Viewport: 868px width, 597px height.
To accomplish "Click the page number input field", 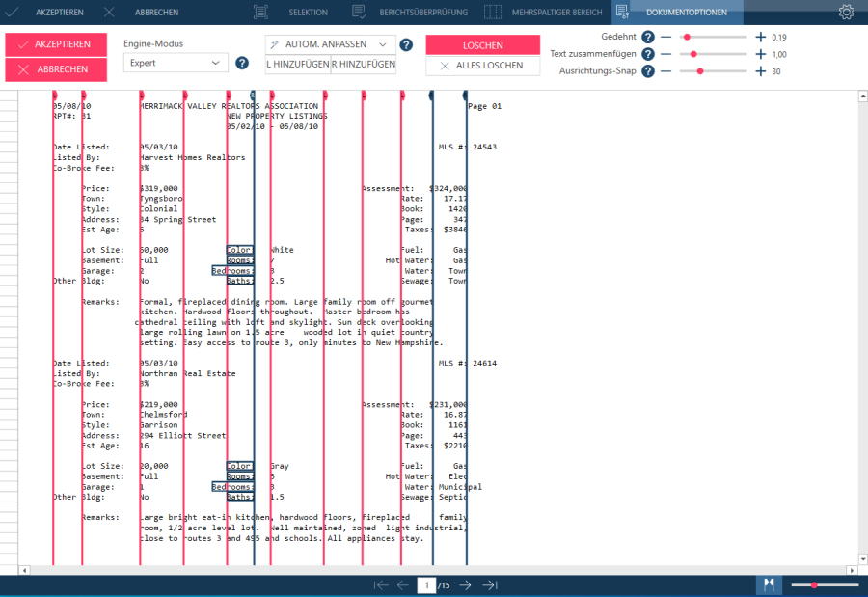I will coord(426,585).
